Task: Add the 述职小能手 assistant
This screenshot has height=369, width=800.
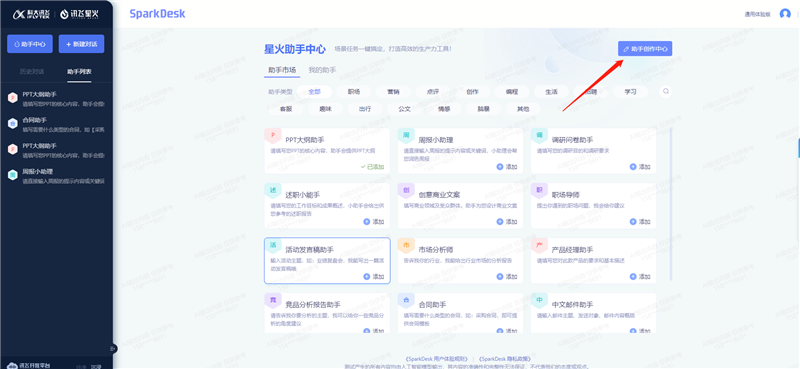Action: coord(373,222)
